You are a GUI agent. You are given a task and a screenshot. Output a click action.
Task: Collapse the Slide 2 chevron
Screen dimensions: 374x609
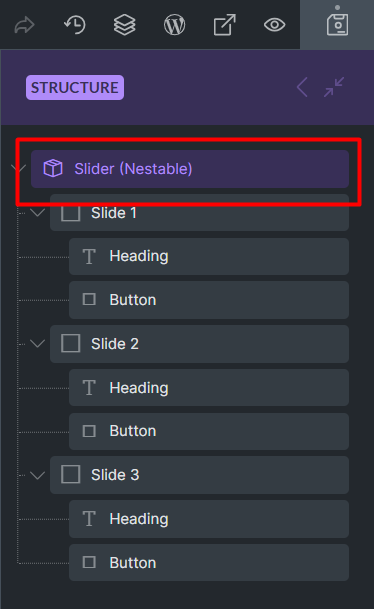(37, 344)
